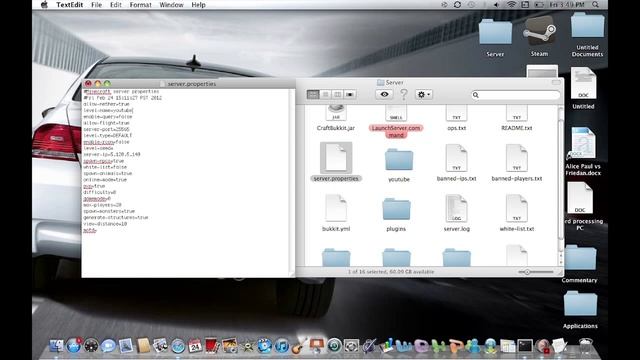Select the white-list.txt file

pos(517,213)
